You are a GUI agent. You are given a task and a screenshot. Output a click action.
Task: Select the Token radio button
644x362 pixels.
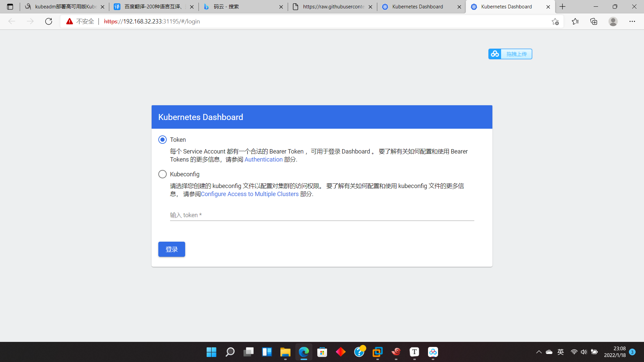162,139
